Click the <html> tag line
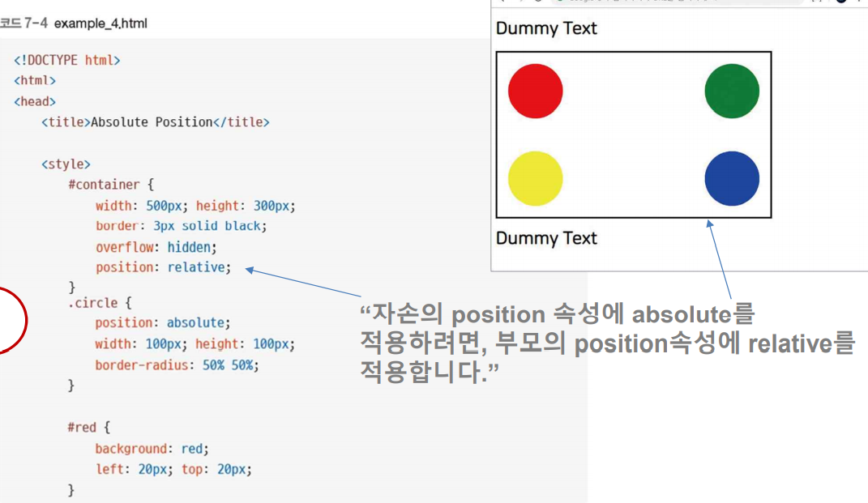The image size is (868, 503). [x=35, y=80]
